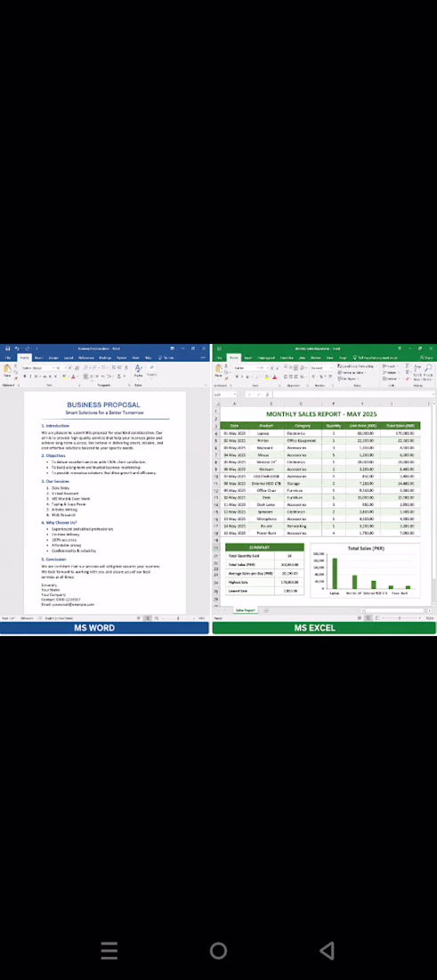This screenshot has height=980, width=437.
Task: Toggle Italic in Excel's Font group
Action: (242, 377)
